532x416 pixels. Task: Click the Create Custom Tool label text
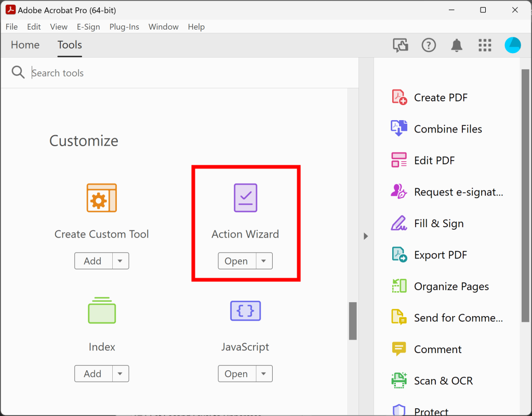point(102,234)
